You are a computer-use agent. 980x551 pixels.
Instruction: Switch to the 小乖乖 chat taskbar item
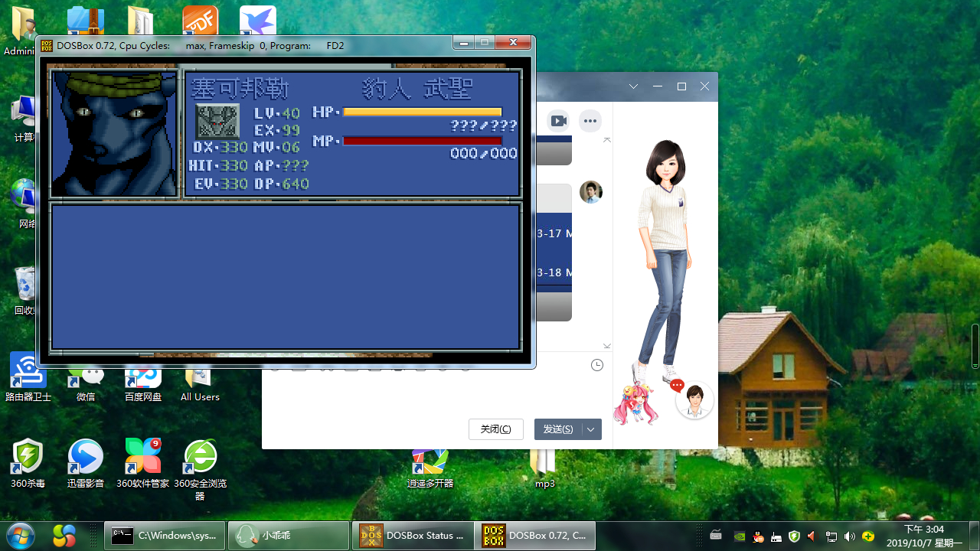(x=289, y=536)
